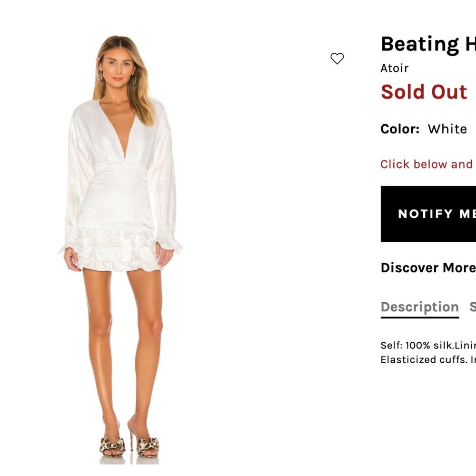Click the model's hoop earring in photo
Screen dimensions: 476x476
pyautogui.click(x=133, y=79)
